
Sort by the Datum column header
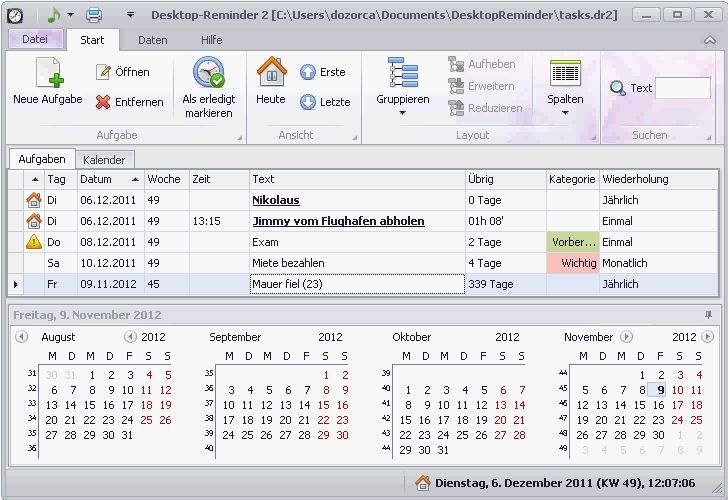click(110, 179)
